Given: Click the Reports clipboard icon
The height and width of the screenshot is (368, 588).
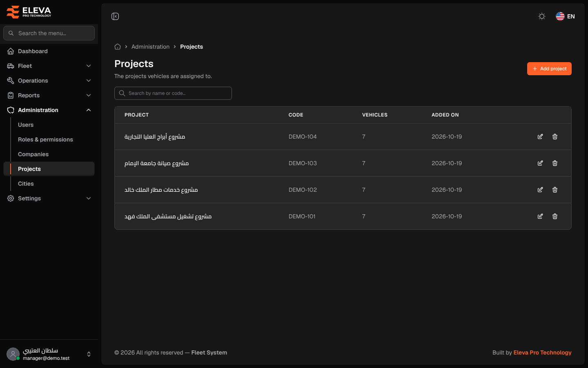Looking at the screenshot, I should pyautogui.click(x=11, y=95).
